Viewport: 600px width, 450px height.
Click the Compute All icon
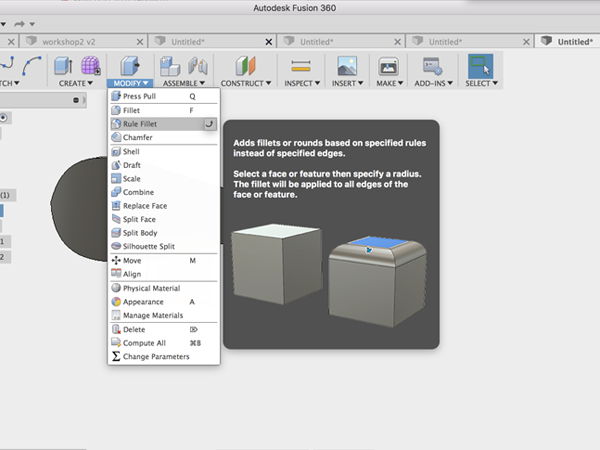[116, 342]
